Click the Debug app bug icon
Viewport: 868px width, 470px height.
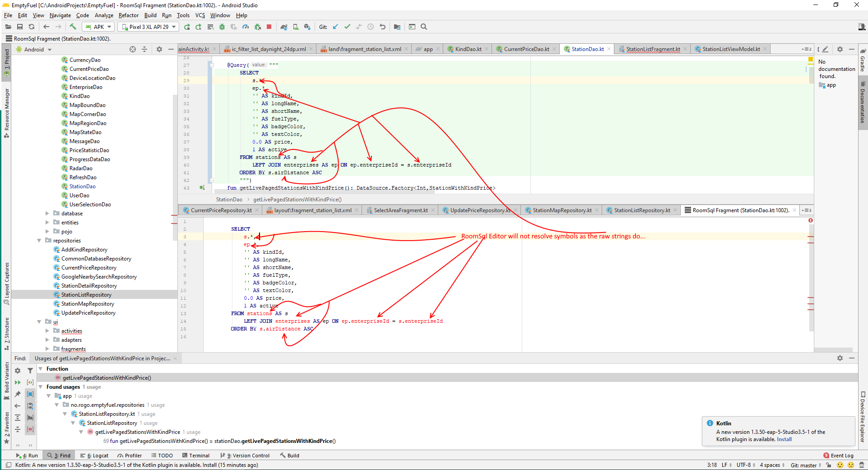point(222,27)
